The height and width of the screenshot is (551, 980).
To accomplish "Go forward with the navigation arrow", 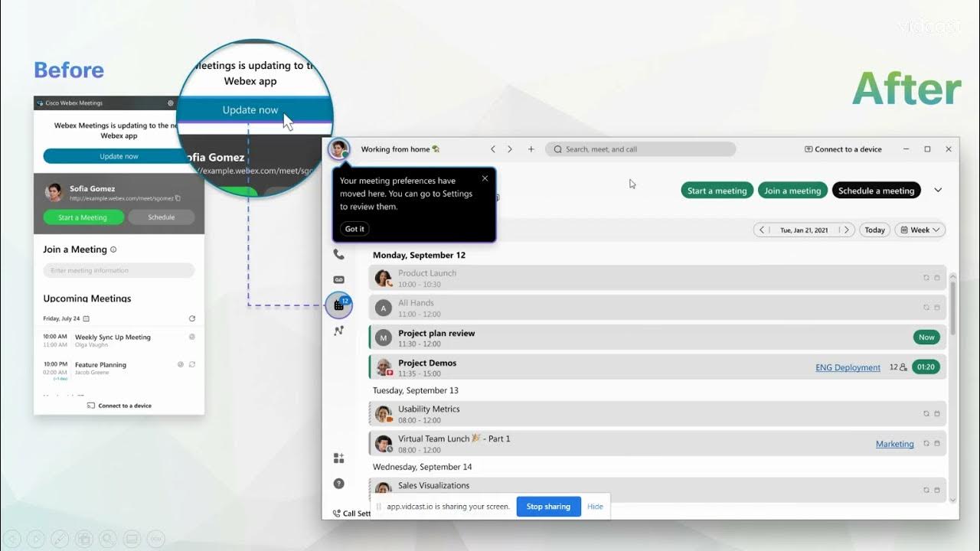I will pos(510,149).
